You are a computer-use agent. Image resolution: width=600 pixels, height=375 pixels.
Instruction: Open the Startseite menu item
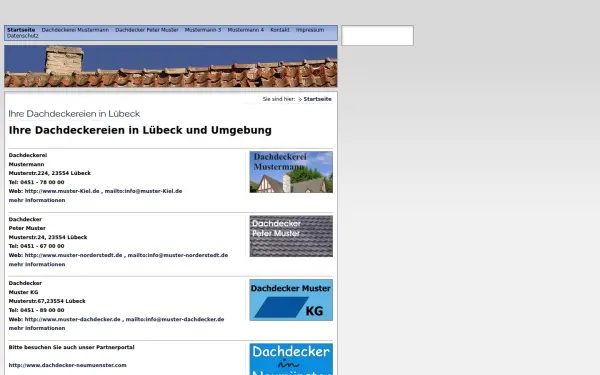[x=21, y=30]
